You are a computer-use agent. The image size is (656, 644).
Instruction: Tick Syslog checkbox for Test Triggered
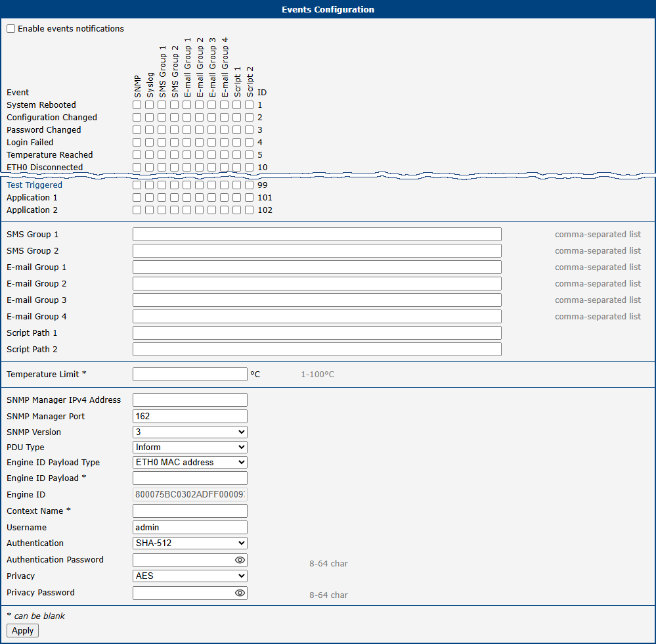[x=149, y=185]
